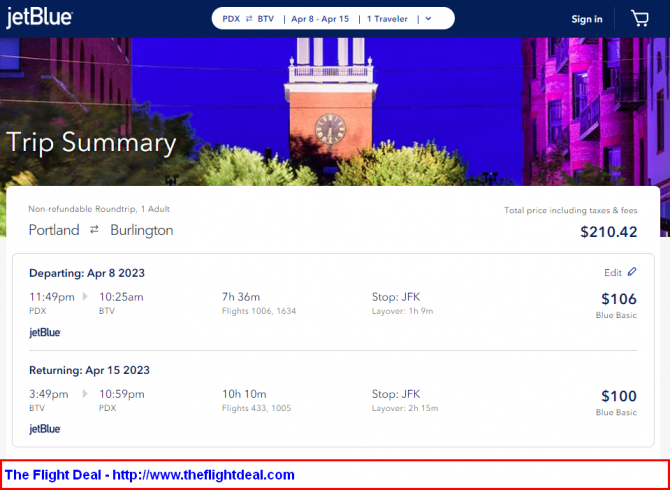
Task: Click Sign in link
Action: (x=587, y=19)
